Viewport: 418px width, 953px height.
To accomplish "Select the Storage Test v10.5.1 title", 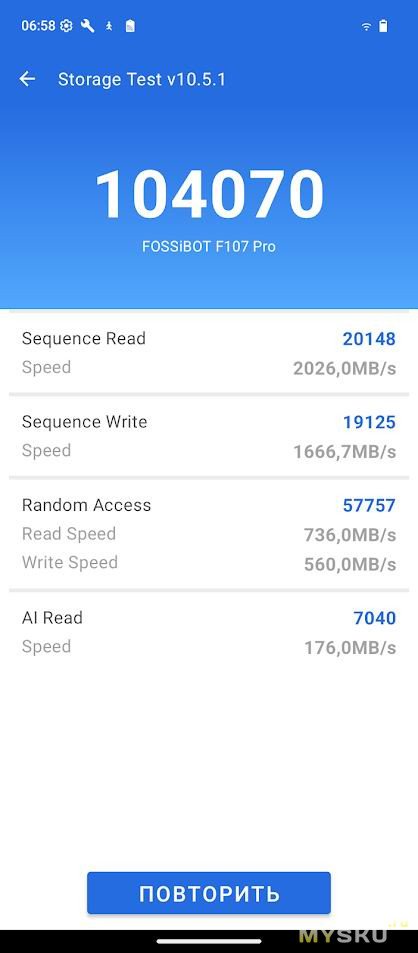I will (142, 80).
